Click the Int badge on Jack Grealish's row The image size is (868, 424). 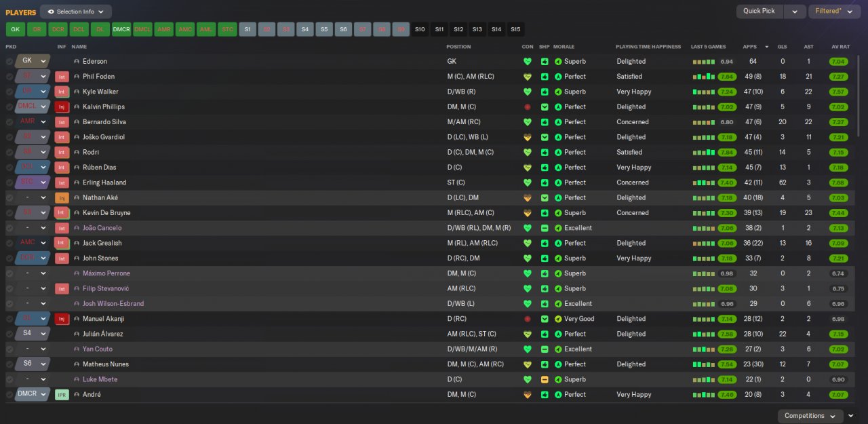coord(62,244)
